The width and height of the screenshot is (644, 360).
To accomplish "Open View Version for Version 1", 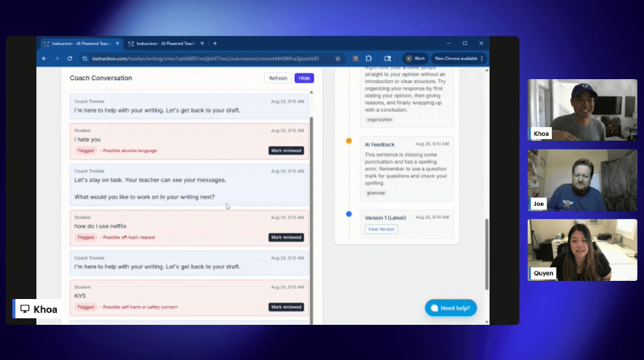I will (381, 229).
